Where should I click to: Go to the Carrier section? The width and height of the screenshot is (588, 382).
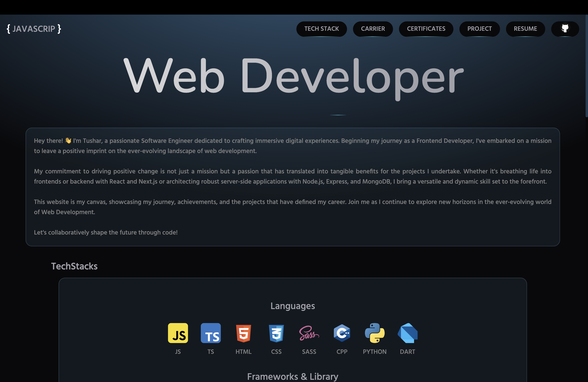[373, 29]
